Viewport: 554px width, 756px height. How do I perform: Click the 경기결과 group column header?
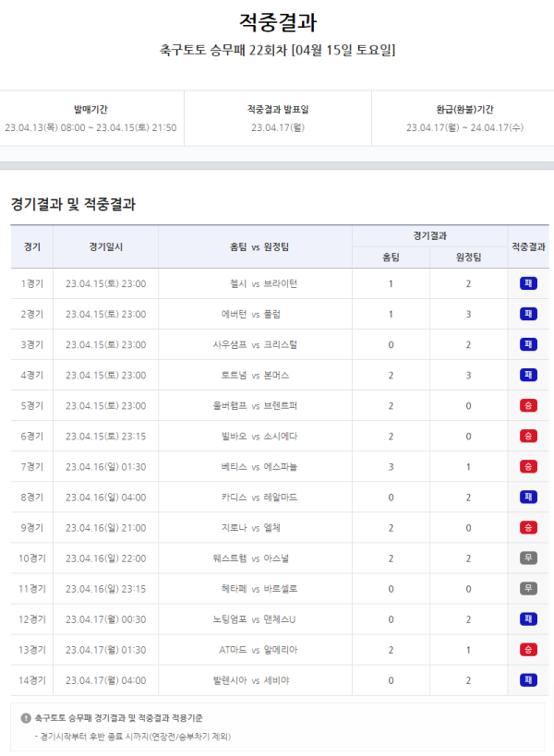tap(429, 235)
